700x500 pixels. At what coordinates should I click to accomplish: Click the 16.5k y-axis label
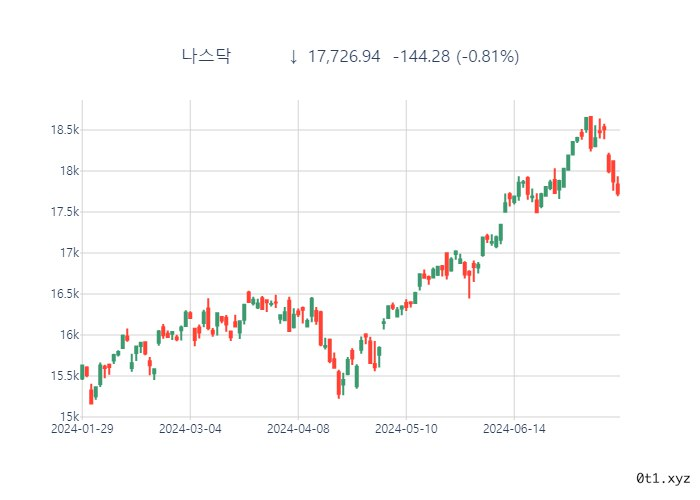65,294
